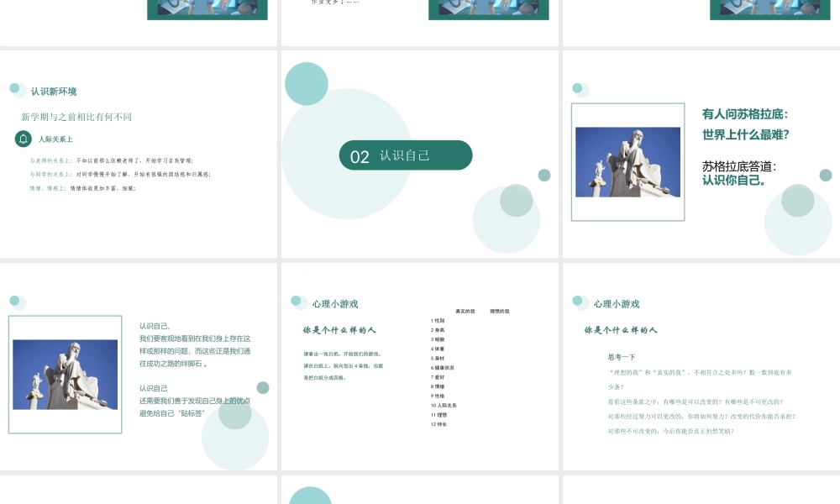Select the answer 认识你自己。

point(734,180)
